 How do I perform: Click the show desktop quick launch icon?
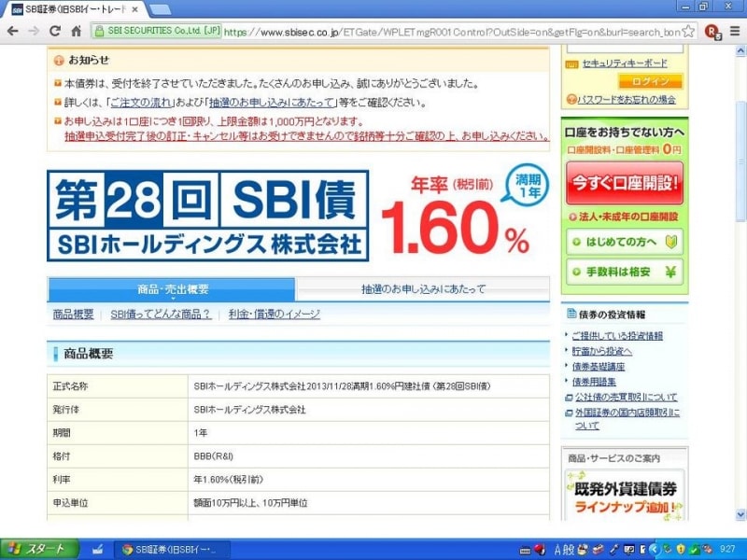click(x=98, y=550)
